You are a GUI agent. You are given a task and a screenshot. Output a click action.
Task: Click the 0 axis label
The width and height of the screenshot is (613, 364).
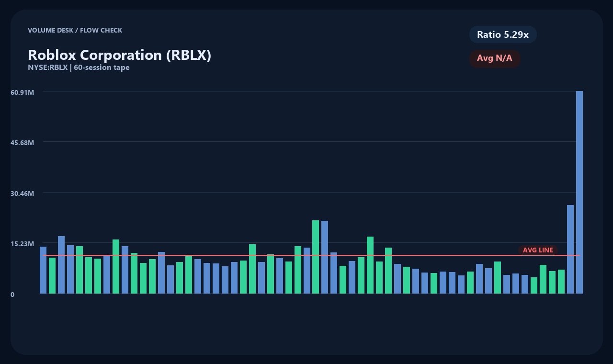(x=12, y=295)
